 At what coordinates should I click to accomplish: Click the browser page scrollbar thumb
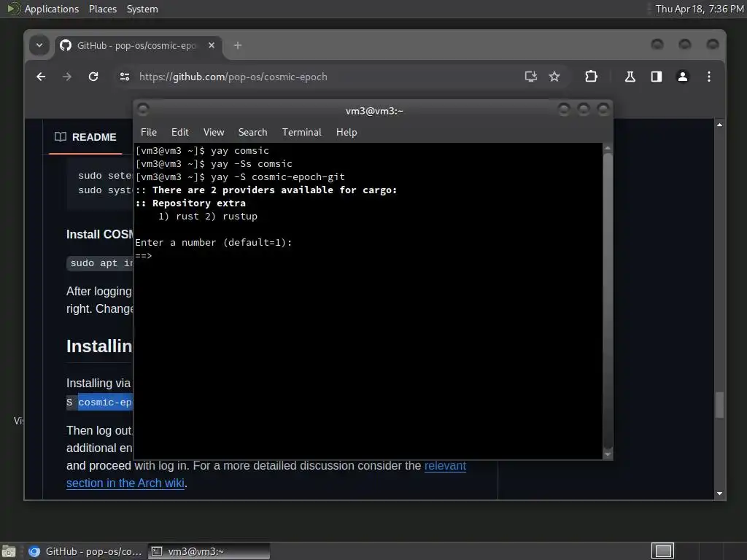[x=719, y=404]
